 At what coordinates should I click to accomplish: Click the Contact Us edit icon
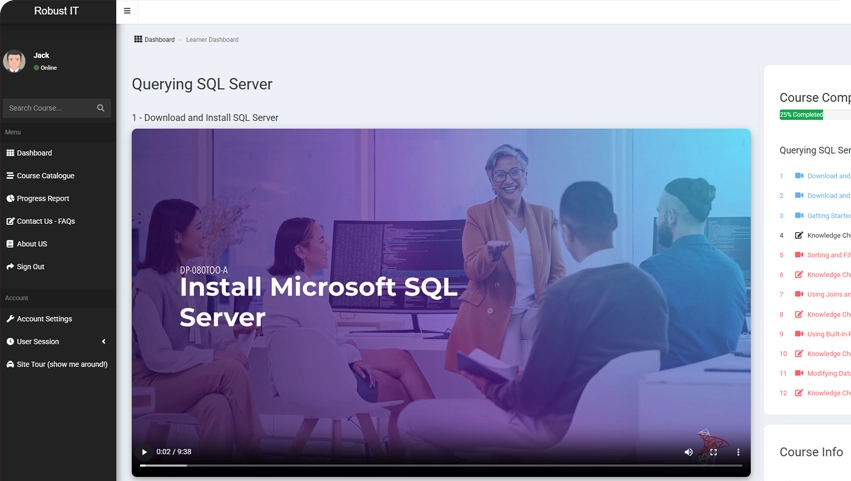point(10,221)
